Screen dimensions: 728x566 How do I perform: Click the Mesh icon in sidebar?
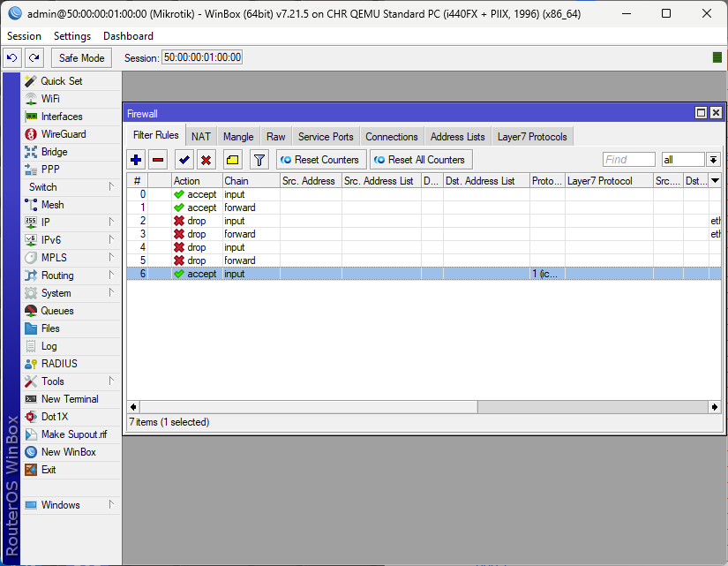coord(31,205)
